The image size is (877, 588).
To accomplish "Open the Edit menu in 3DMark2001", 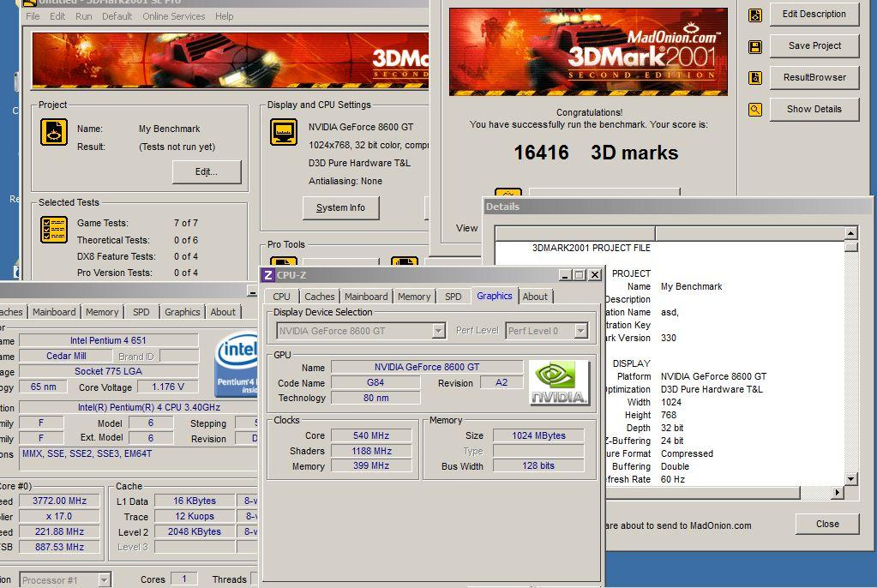I will click(57, 16).
